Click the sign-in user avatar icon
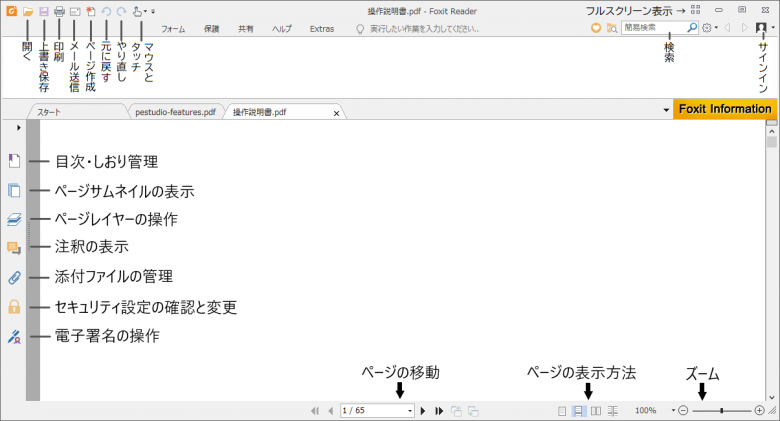The image size is (780, 421). pyautogui.click(x=761, y=28)
